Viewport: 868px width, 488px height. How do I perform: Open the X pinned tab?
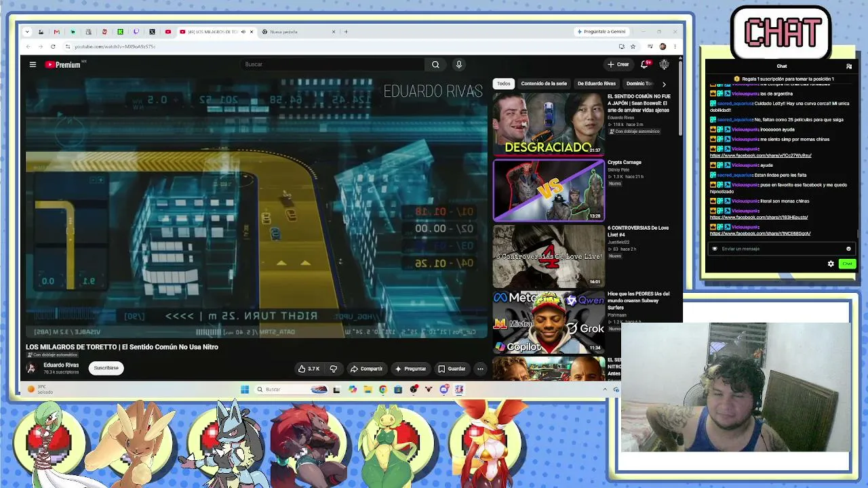point(152,32)
